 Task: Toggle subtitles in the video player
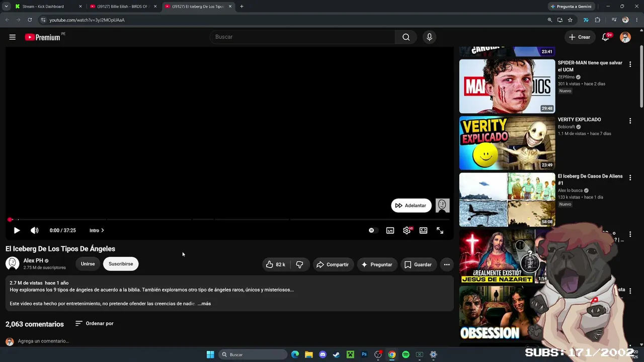390,230
